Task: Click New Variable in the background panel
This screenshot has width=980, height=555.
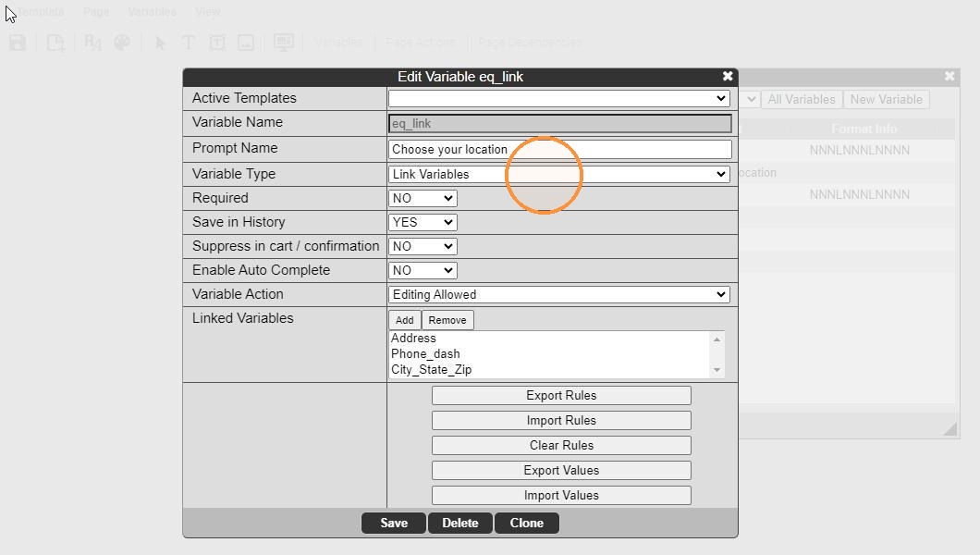Action: (887, 99)
